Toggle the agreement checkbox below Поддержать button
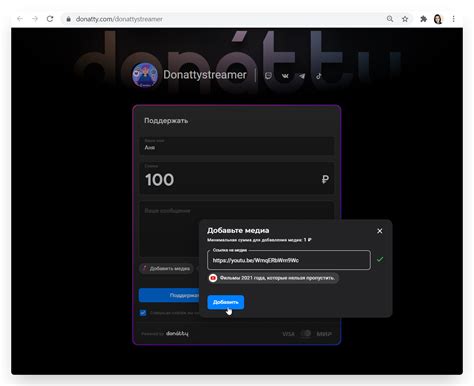The image size is (474, 386). 143,313
